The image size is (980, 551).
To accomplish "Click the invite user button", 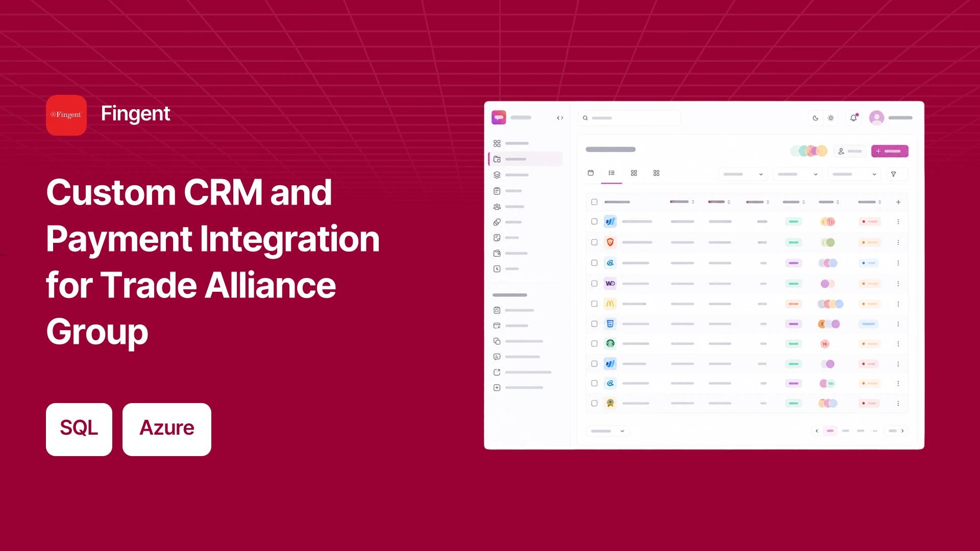I will (x=850, y=151).
